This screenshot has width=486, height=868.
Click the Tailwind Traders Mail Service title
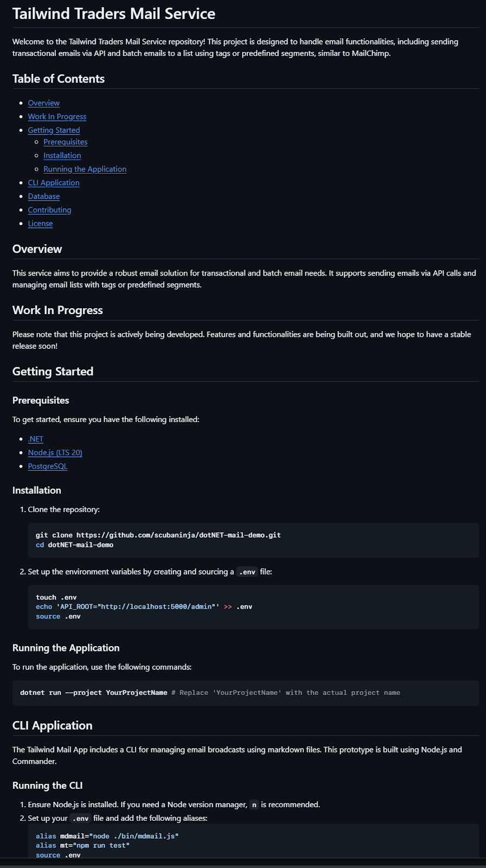click(114, 14)
